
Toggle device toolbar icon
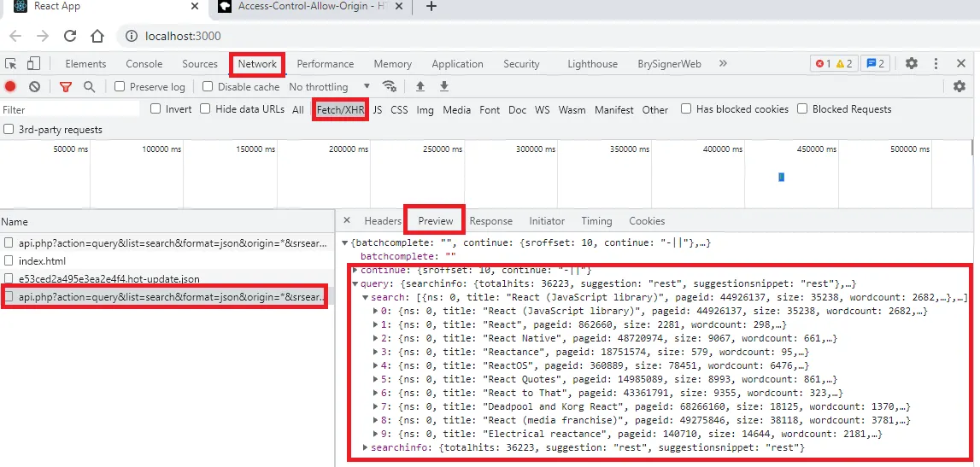tap(34, 64)
